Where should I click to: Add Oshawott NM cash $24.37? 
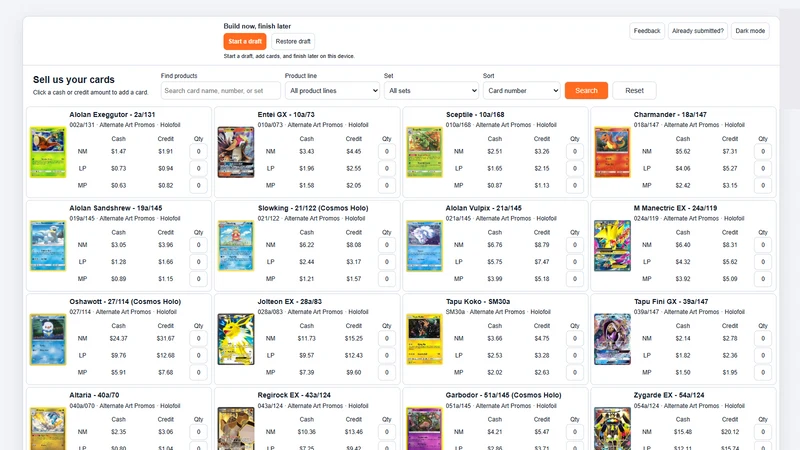tap(118, 338)
